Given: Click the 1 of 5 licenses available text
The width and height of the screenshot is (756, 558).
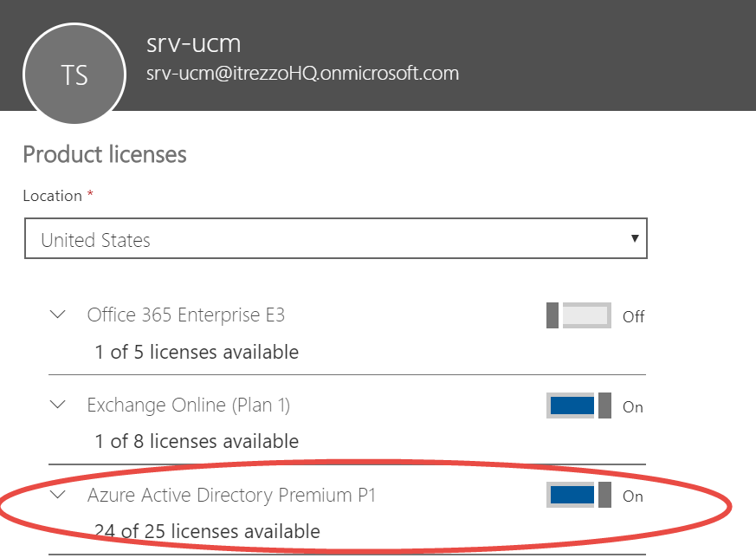Looking at the screenshot, I should (197, 352).
